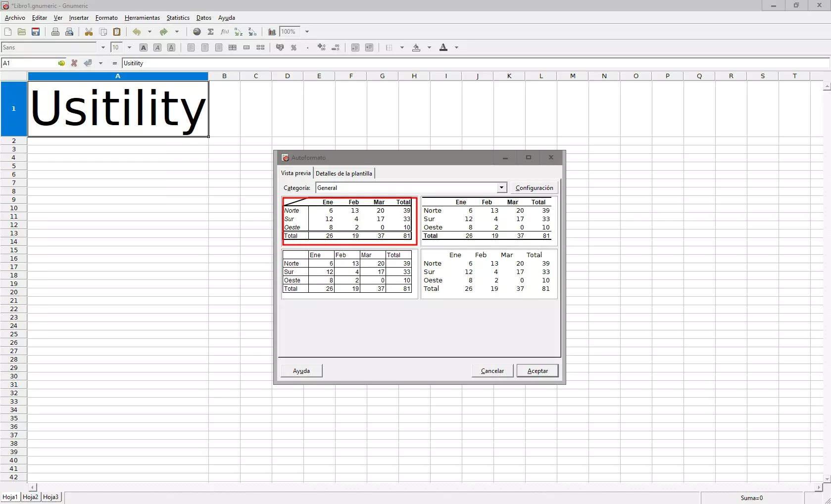Click the Sum sigma icon
This screenshot has height=504, width=831.
211,32
